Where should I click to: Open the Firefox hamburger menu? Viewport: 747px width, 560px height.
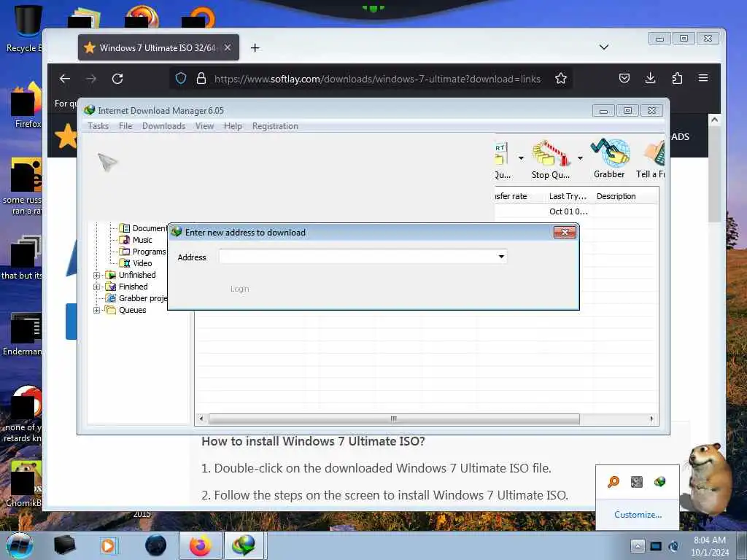point(703,78)
